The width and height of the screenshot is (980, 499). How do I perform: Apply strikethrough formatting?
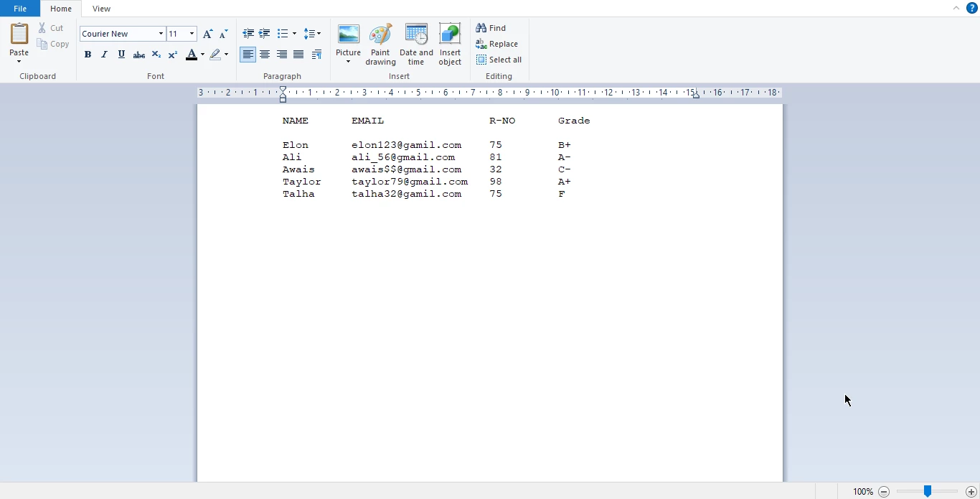click(139, 55)
